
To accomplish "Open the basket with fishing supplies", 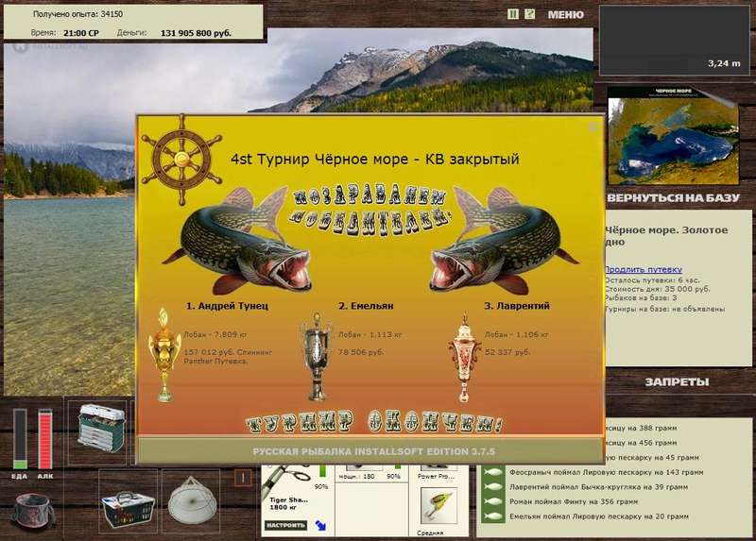I will click(x=128, y=510).
